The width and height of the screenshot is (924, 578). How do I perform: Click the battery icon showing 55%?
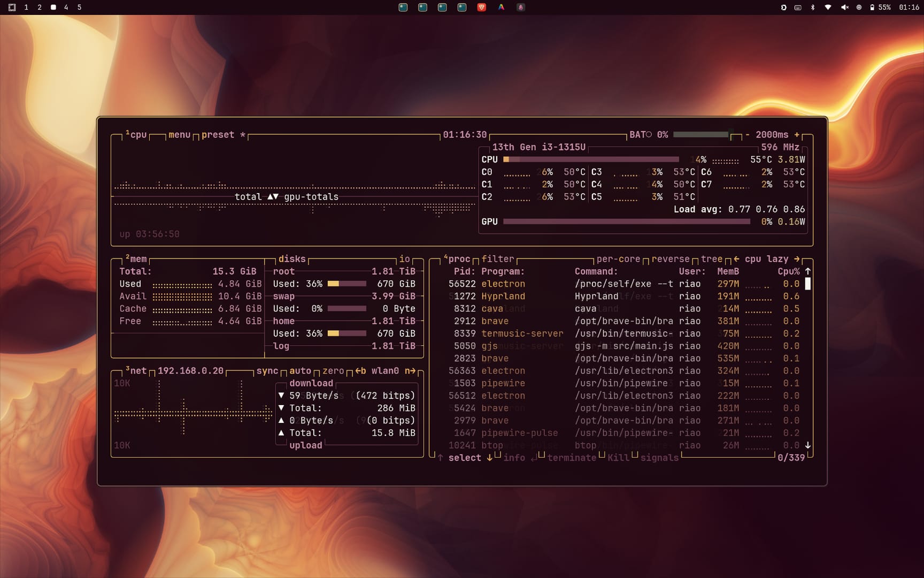[x=872, y=7]
